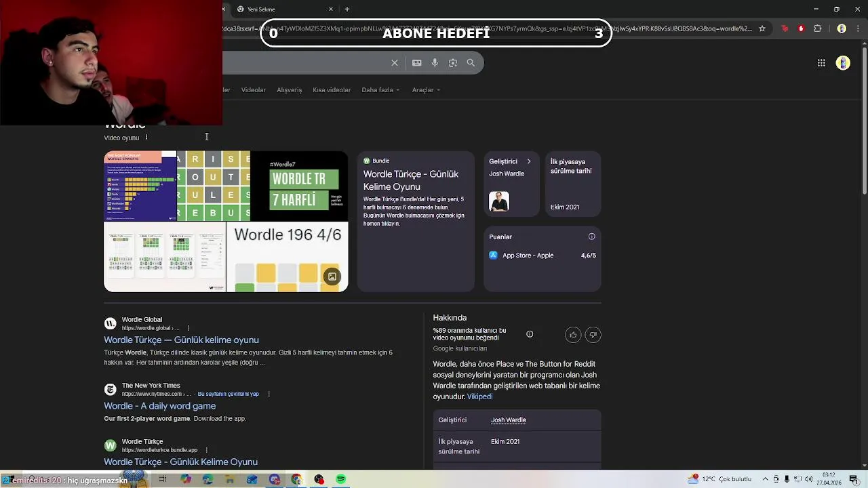Give thumbs up in Hakkında panel

(573, 334)
